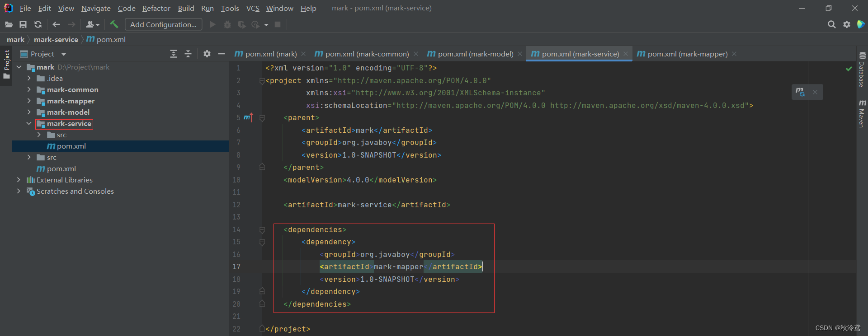Open the Window menu
This screenshot has height=336, width=868.
(x=279, y=8)
